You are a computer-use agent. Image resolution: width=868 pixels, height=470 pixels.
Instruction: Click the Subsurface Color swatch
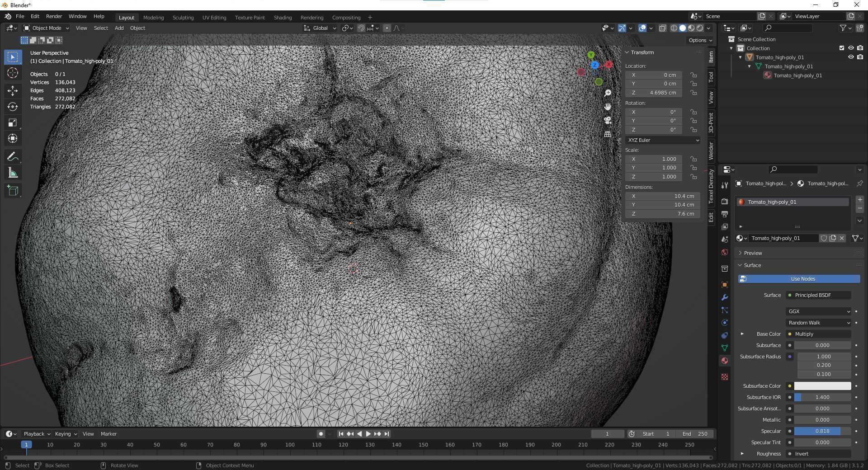pyautogui.click(x=822, y=386)
